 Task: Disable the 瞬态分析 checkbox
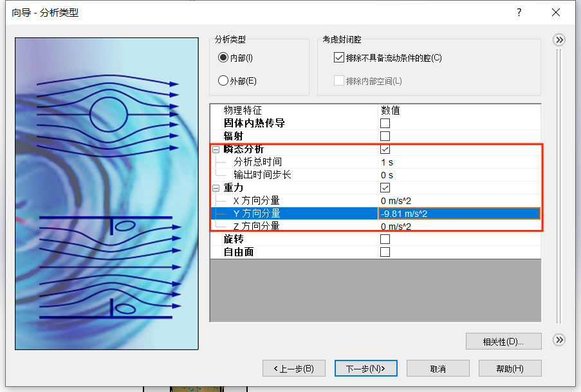pyautogui.click(x=385, y=149)
